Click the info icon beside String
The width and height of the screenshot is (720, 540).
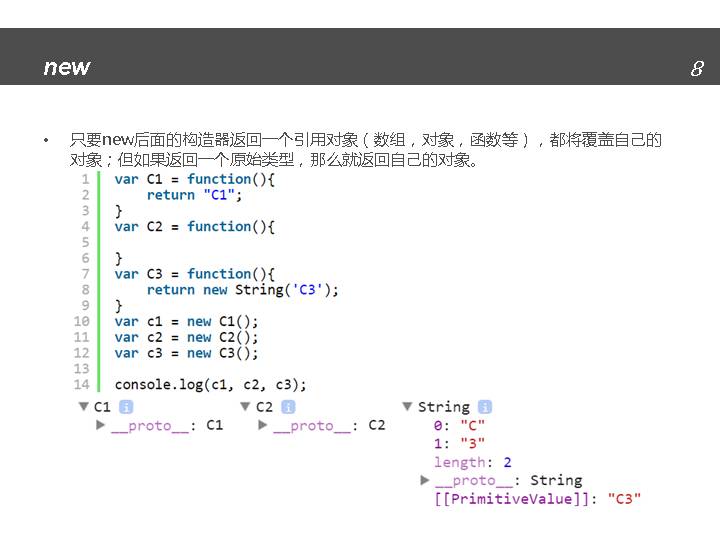tap(485, 407)
